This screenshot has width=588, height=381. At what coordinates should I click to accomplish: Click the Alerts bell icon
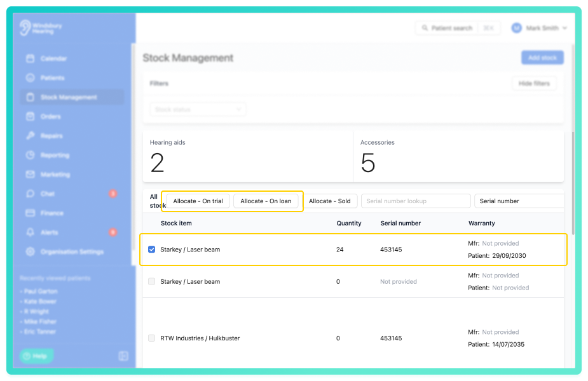click(31, 232)
